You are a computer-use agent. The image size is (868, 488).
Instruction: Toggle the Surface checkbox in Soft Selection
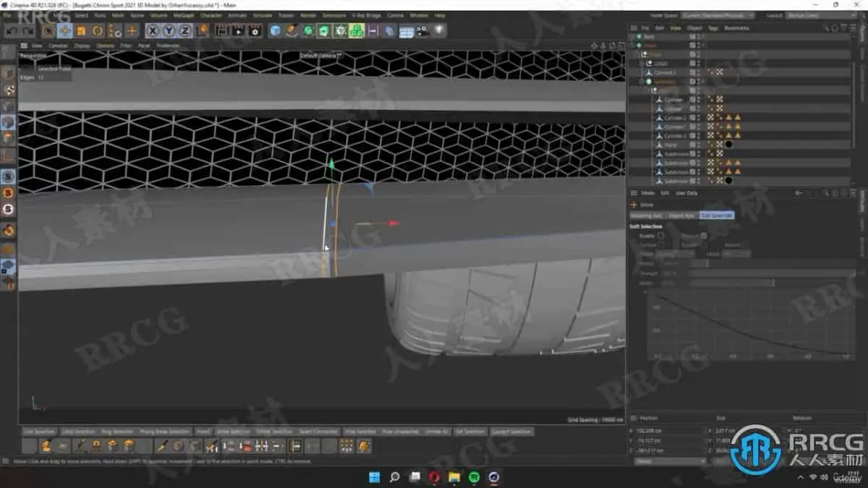click(661, 245)
